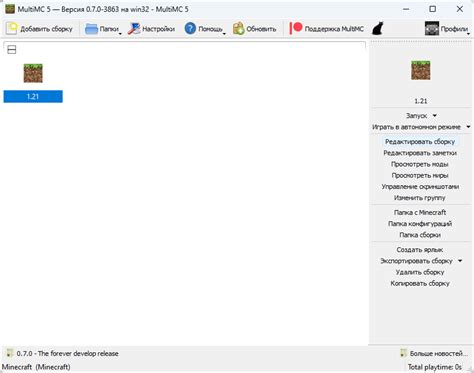Collapse the instance group toggle

click(x=12, y=50)
